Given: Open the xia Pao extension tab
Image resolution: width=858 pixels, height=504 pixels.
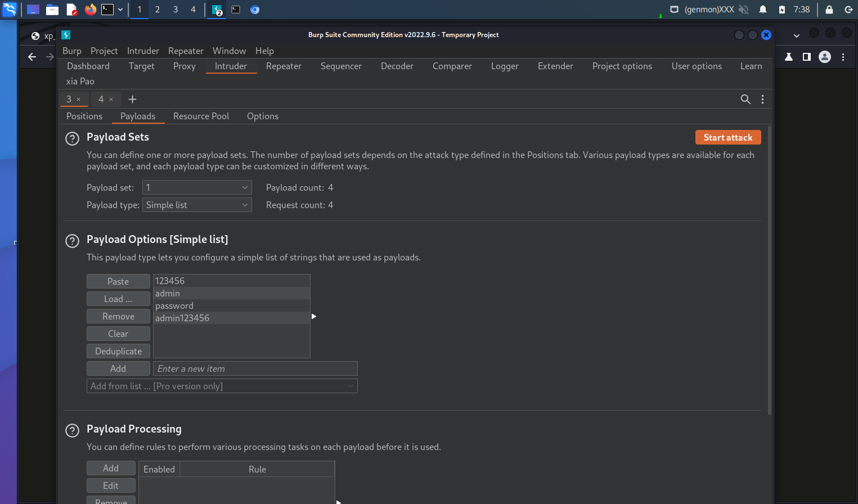Looking at the screenshot, I should point(80,81).
